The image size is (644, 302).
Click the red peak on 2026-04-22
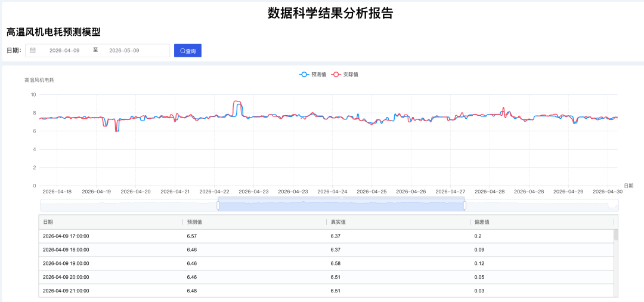237,101
